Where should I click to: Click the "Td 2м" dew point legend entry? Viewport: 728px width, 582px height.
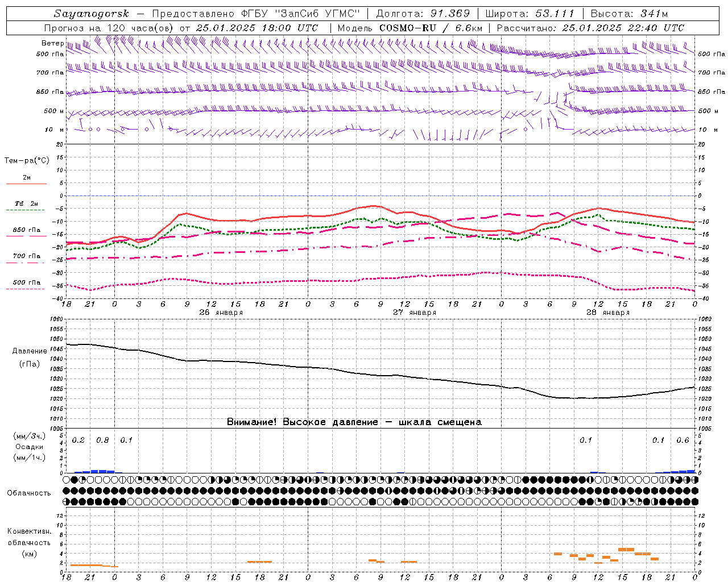point(26,203)
